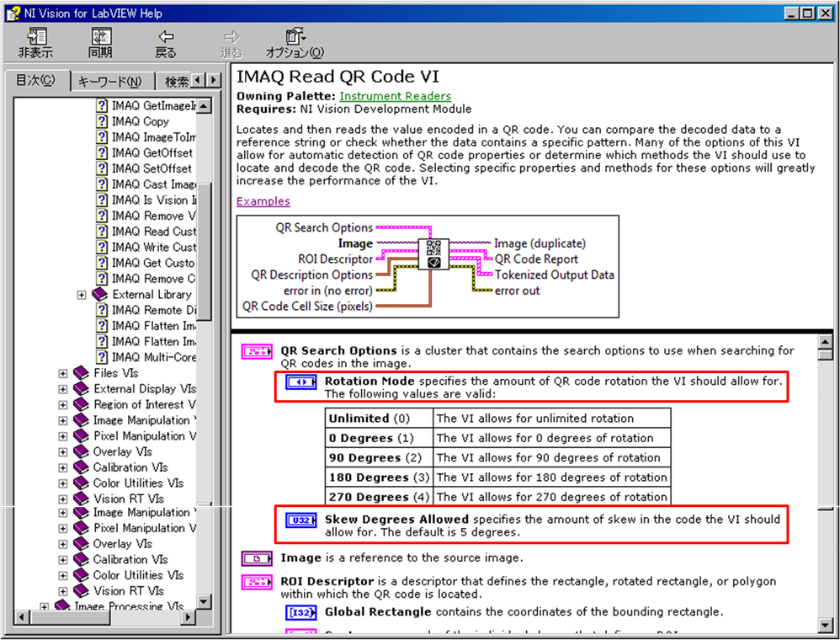Click the IMAQ Read QR Code VI icon in diagram

click(x=433, y=253)
